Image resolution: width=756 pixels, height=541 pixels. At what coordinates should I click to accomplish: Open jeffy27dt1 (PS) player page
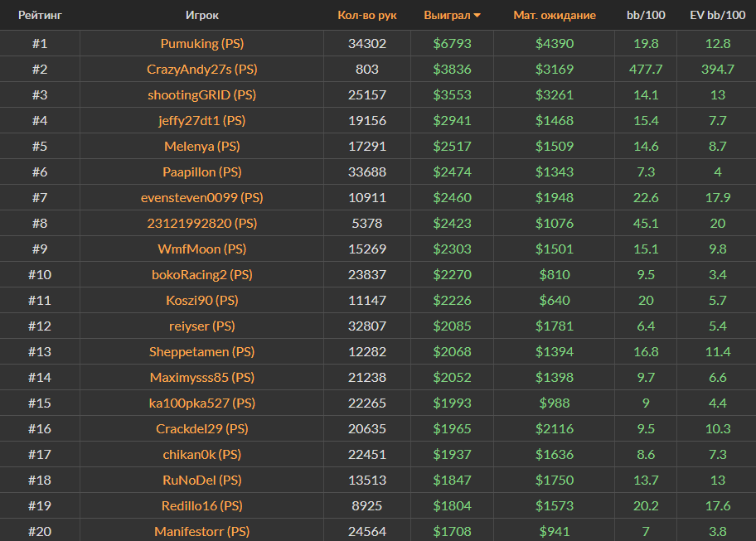pos(201,120)
